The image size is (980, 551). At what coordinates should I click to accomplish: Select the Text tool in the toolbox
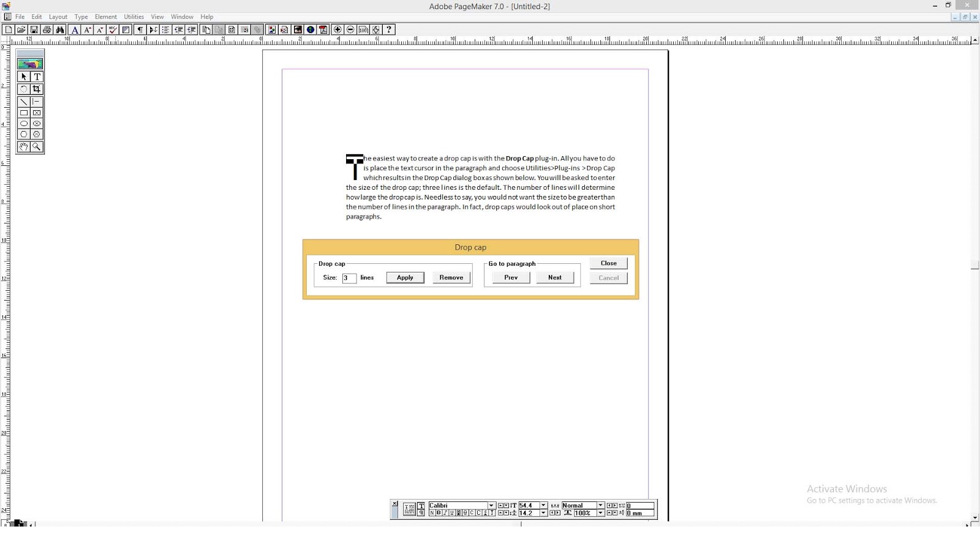(36, 77)
